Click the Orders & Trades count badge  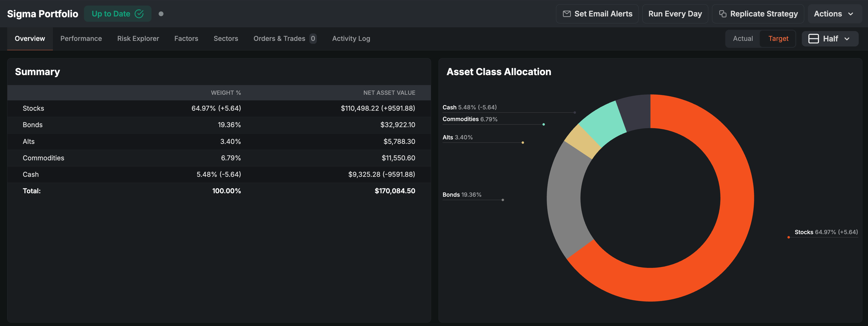(313, 38)
